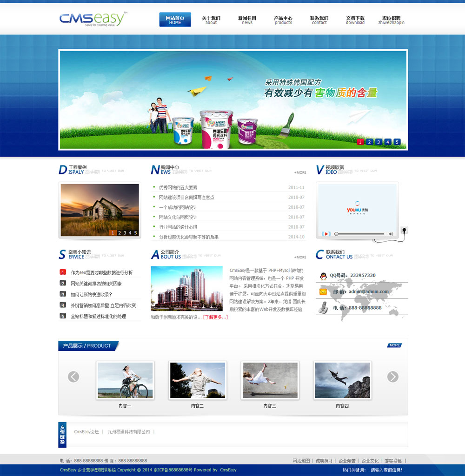
Task: Click the telephone icon in contact section
Action: [x=323, y=308]
